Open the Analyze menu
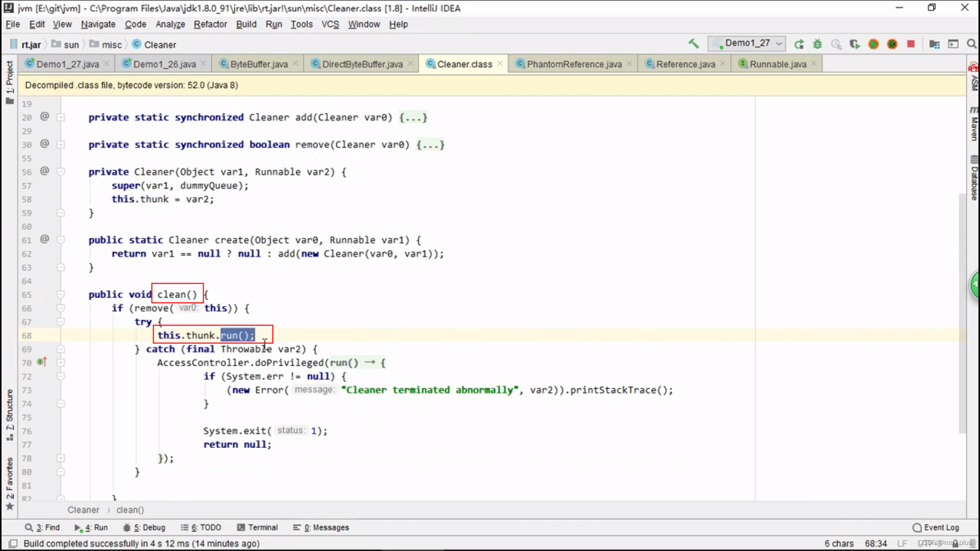Screen dimensions: 980x551 coord(170,24)
